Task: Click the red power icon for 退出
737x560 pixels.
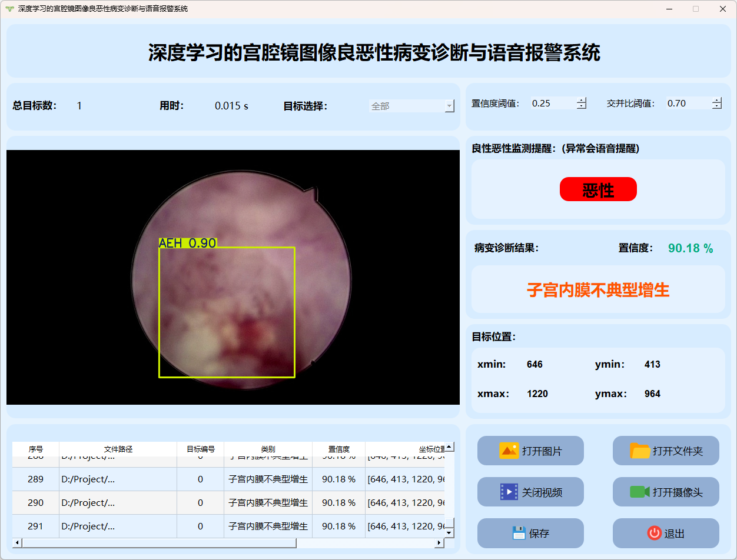Action: click(x=654, y=533)
